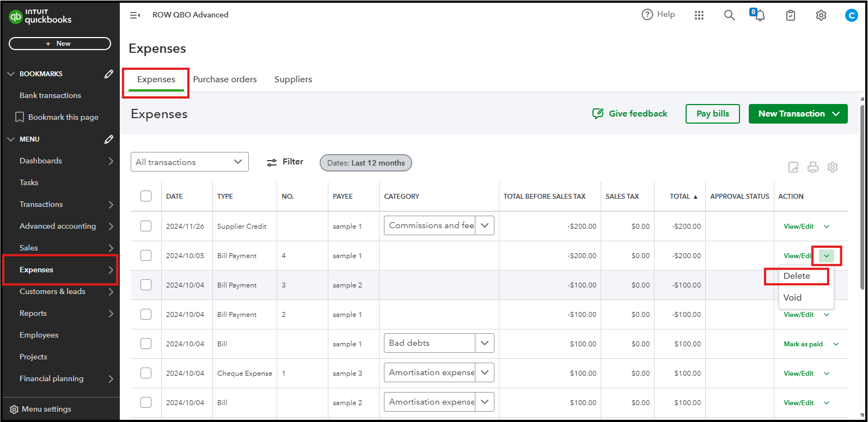Open the Bad debts category dropdown

pyautogui.click(x=485, y=343)
